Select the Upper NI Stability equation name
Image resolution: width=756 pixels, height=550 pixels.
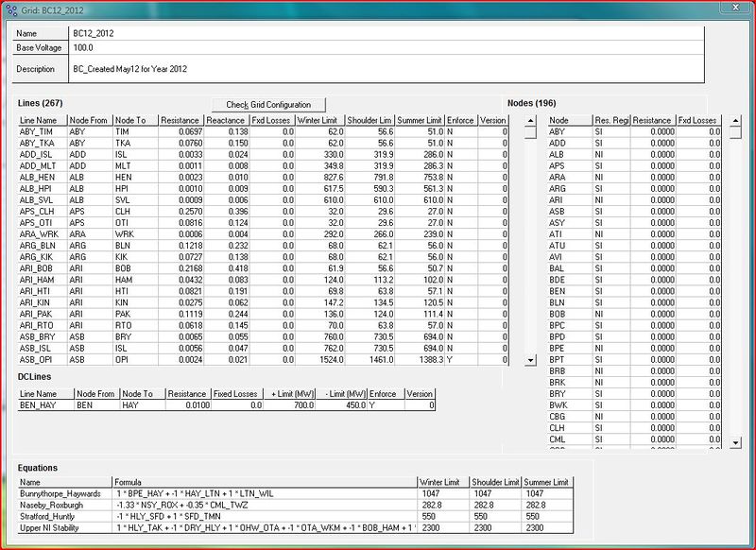[x=64, y=528]
